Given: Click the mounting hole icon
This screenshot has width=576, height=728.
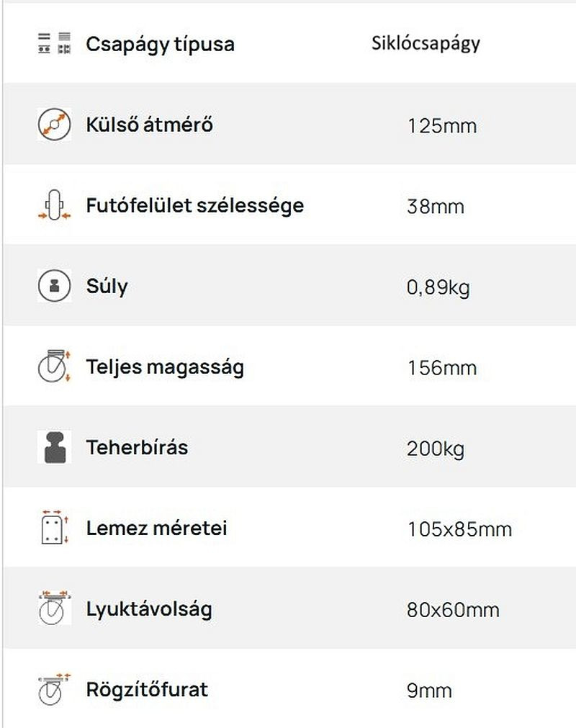Looking at the screenshot, I should tap(55, 690).
